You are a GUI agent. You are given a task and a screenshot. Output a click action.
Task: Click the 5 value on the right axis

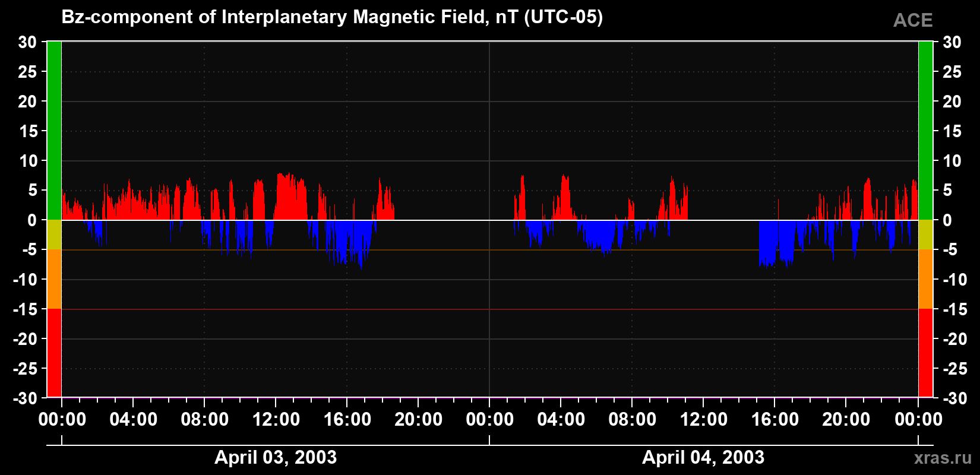point(947,191)
